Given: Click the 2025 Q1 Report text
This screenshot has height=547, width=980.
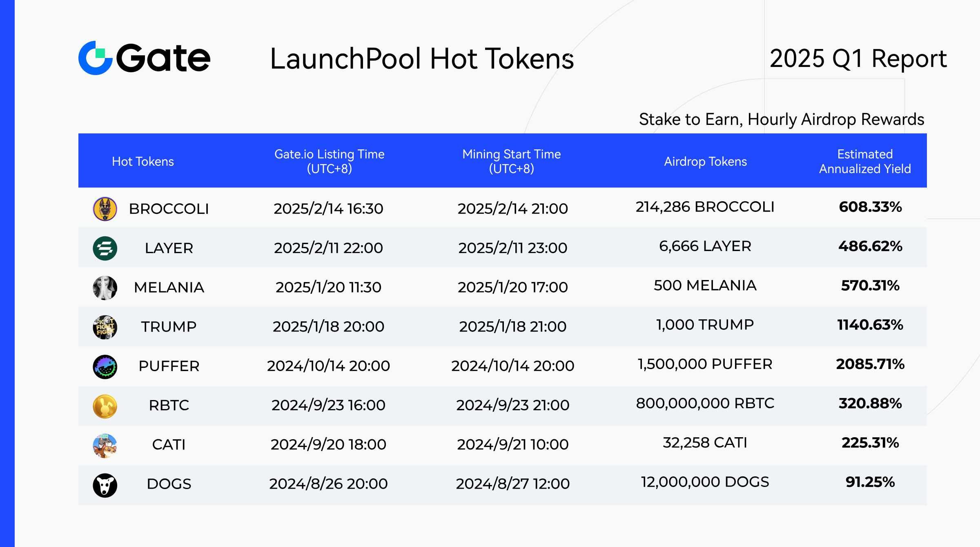Looking at the screenshot, I should [x=858, y=59].
